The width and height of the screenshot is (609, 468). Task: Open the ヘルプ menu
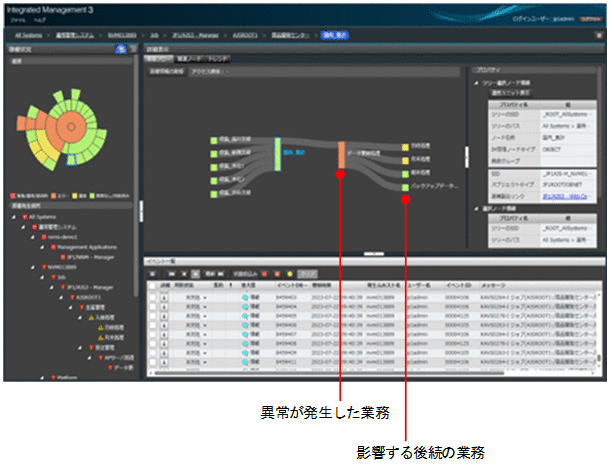pyautogui.click(x=39, y=20)
